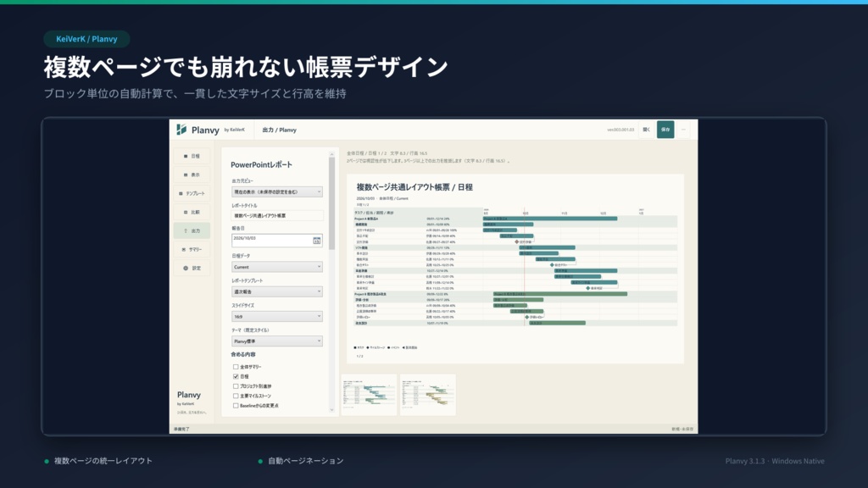Screen dimensions: 868x488
Task: Click the version label ver.003.001.03
Action: click(620, 130)
